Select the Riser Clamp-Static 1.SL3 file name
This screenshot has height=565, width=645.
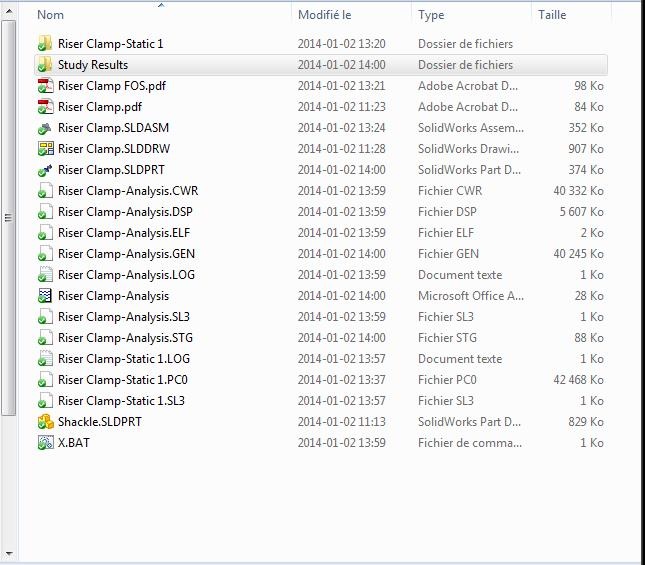[x=121, y=401]
